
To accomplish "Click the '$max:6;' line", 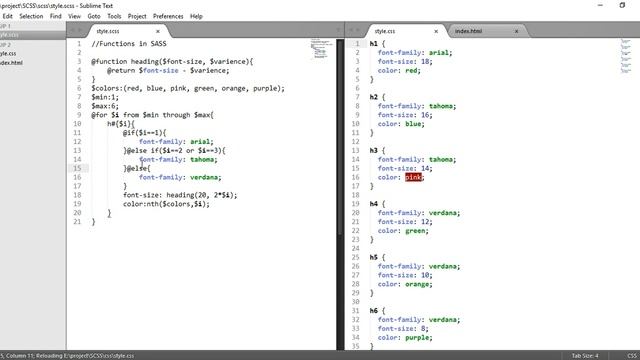I will [105, 106].
